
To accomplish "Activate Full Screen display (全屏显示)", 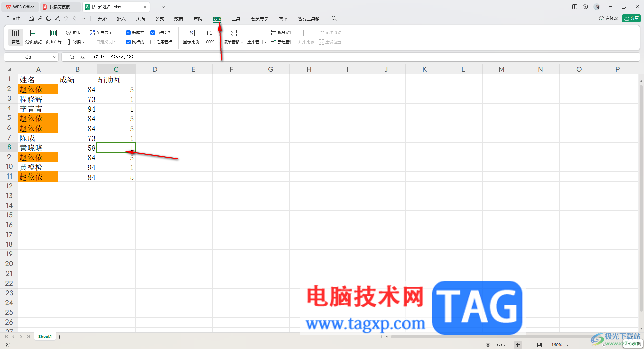I will coord(101,33).
